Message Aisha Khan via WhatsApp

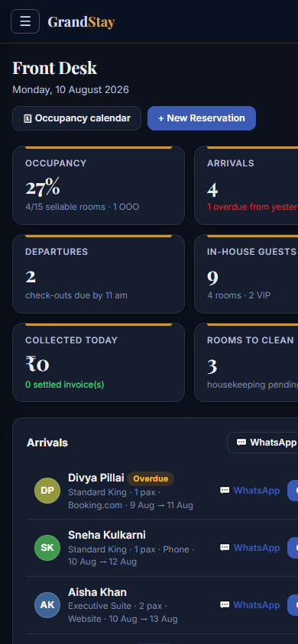click(250, 604)
